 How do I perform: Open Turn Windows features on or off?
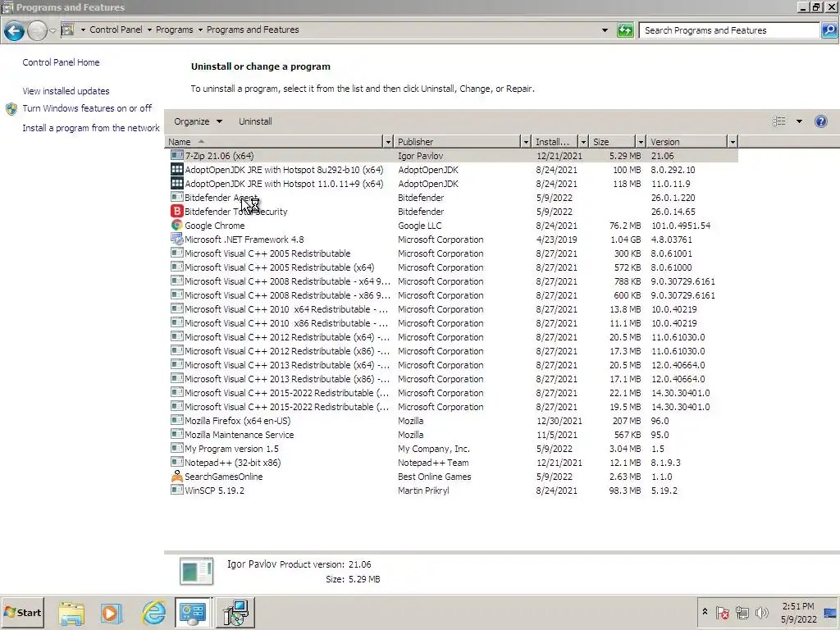click(87, 108)
